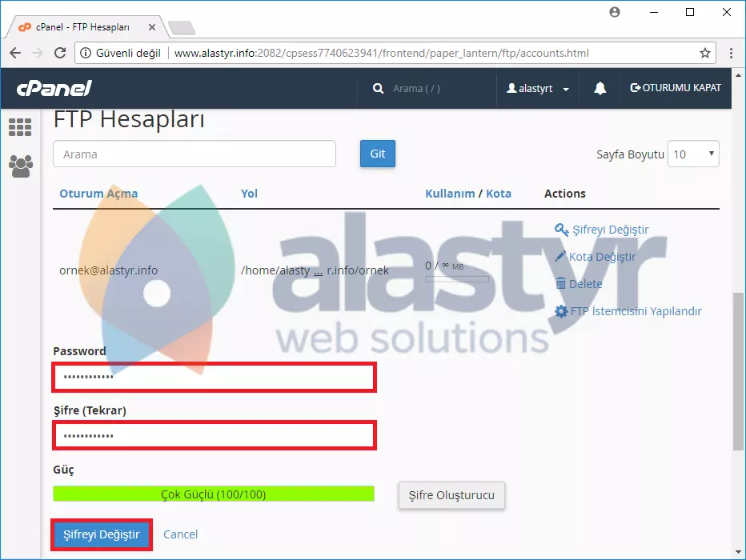Click browser reload page icon
Viewport: 746px width, 560px height.
60,54
